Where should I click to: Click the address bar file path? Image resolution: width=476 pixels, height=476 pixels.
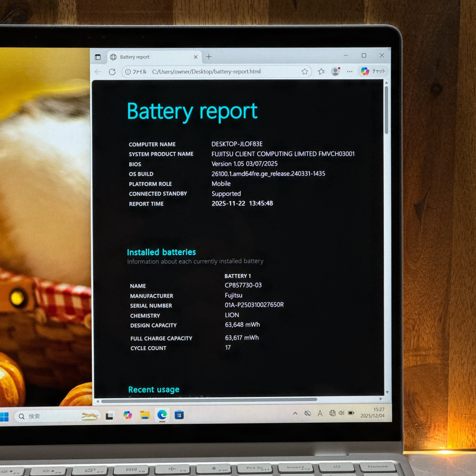coord(206,71)
